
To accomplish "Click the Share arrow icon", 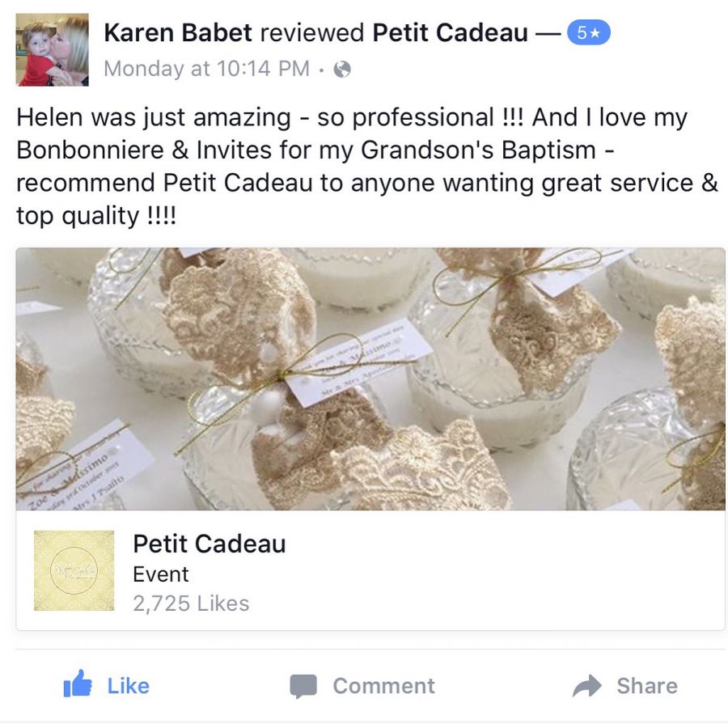I will click(587, 686).
